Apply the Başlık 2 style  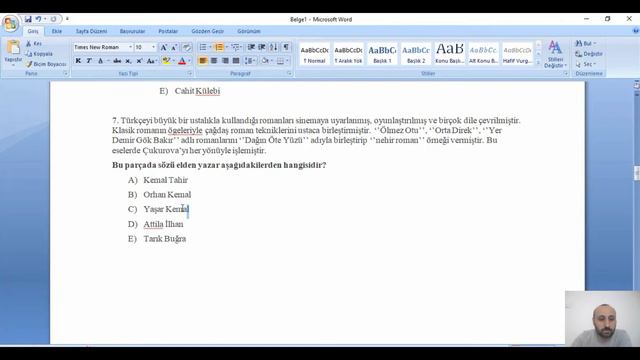pos(416,53)
